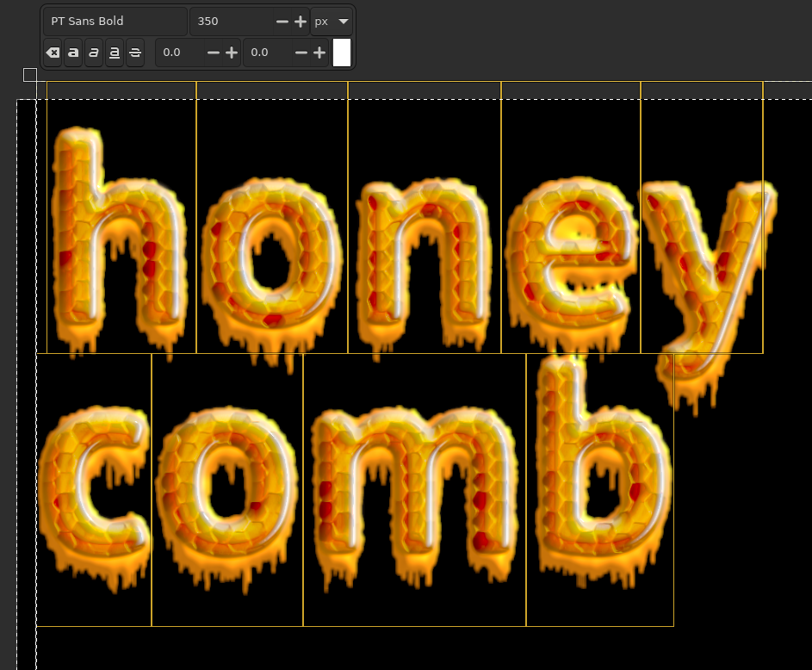Click the kerning field showing 0.0
Image resolution: width=812 pixels, height=670 pixels.
(x=268, y=53)
